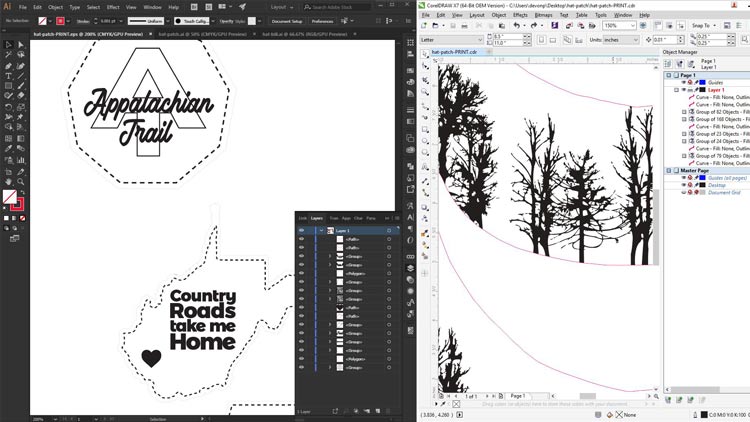
Task: Collapse Page 1 in CorelDRAW Object Manager
Action: click(x=669, y=75)
